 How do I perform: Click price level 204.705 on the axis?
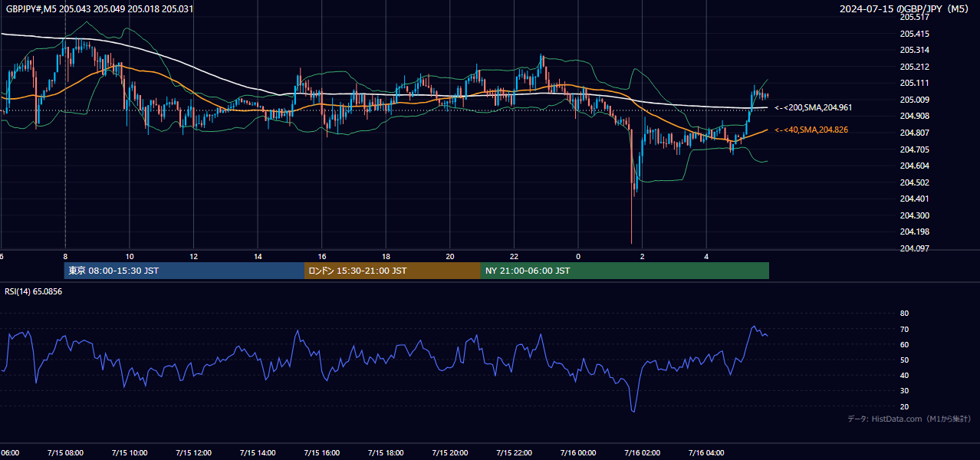914,149
